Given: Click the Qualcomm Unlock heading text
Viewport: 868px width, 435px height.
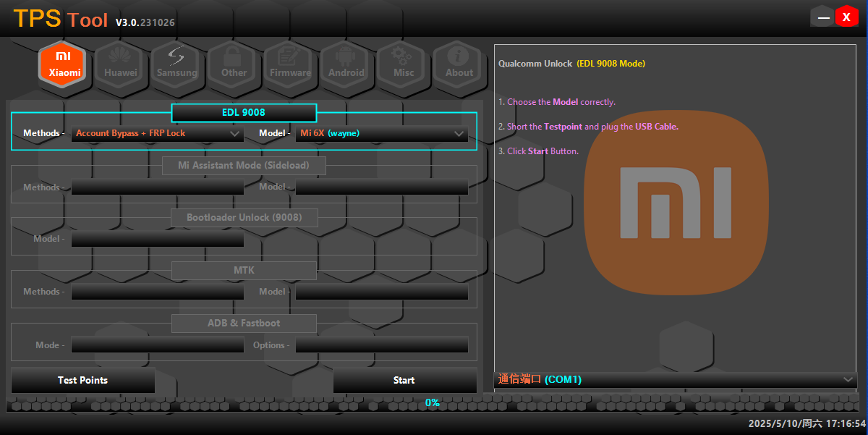Looking at the screenshot, I should click(x=571, y=64).
